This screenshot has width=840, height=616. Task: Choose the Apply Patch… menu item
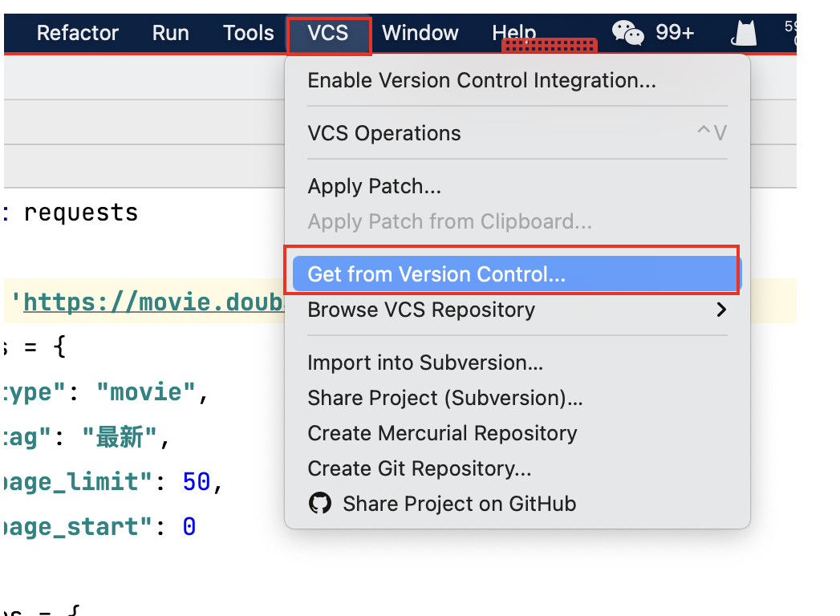(375, 187)
